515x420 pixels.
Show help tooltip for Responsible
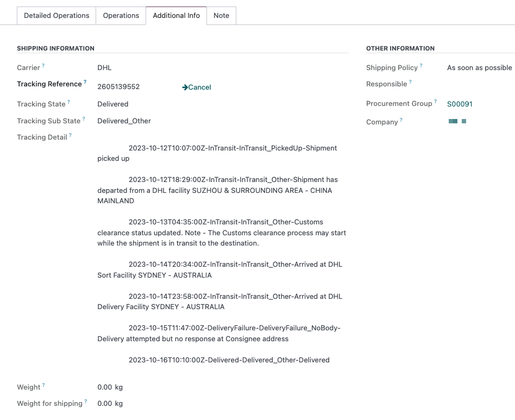(x=410, y=82)
